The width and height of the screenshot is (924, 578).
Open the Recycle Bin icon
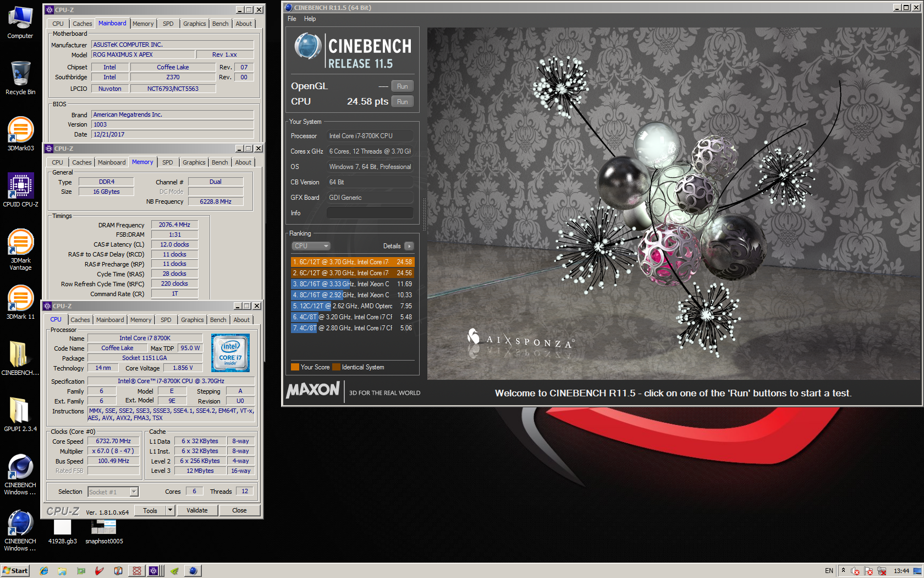20,78
